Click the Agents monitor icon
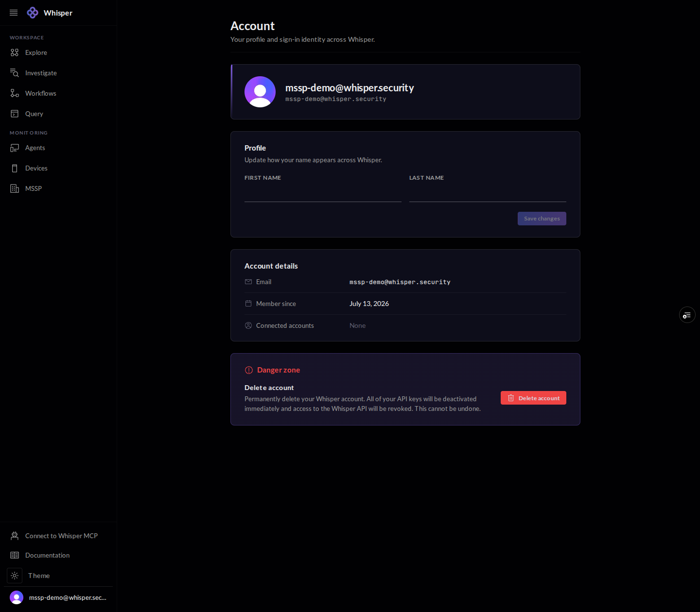 (x=15, y=148)
